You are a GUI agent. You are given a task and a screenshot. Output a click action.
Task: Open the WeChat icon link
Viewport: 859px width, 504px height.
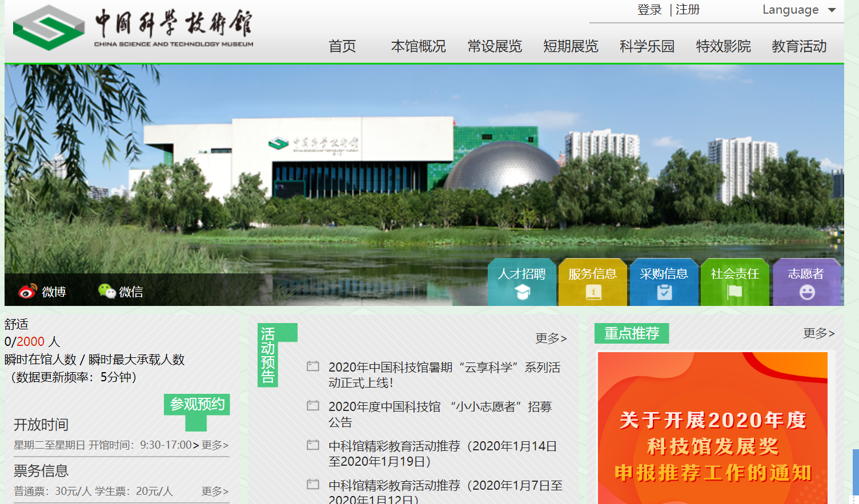(x=121, y=292)
